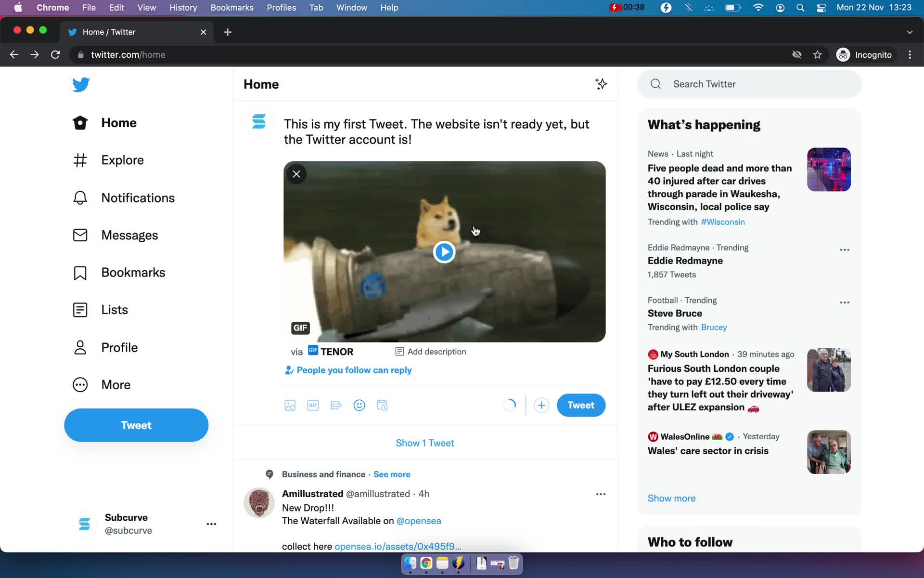The width and height of the screenshot is (924, 578).
Task: Open More options in sidebar
Action: point(102,384)
